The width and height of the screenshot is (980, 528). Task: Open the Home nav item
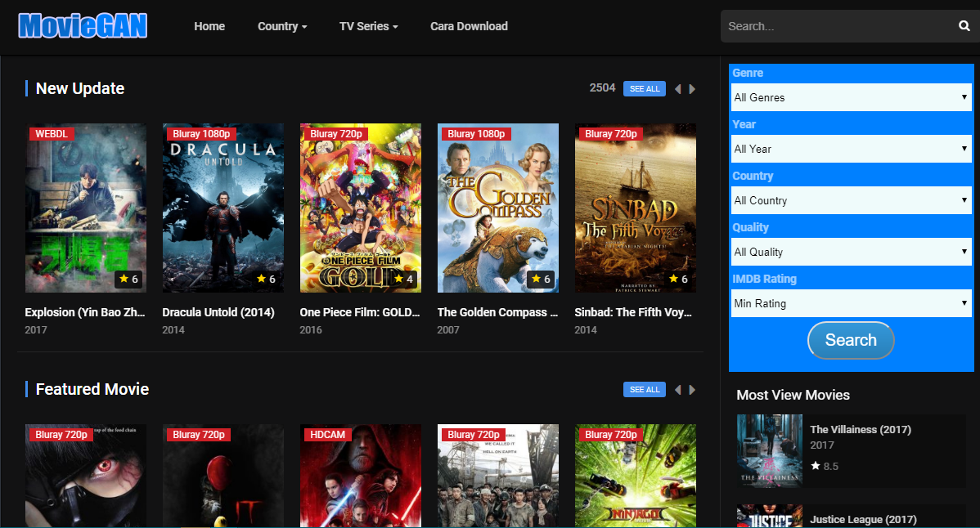[x=209, y=26]
